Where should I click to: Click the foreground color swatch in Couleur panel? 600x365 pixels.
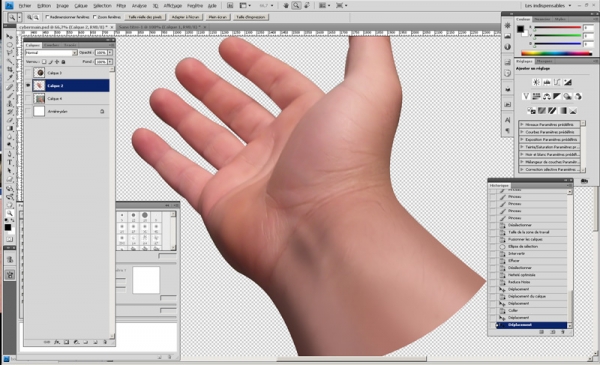[520, 29]
